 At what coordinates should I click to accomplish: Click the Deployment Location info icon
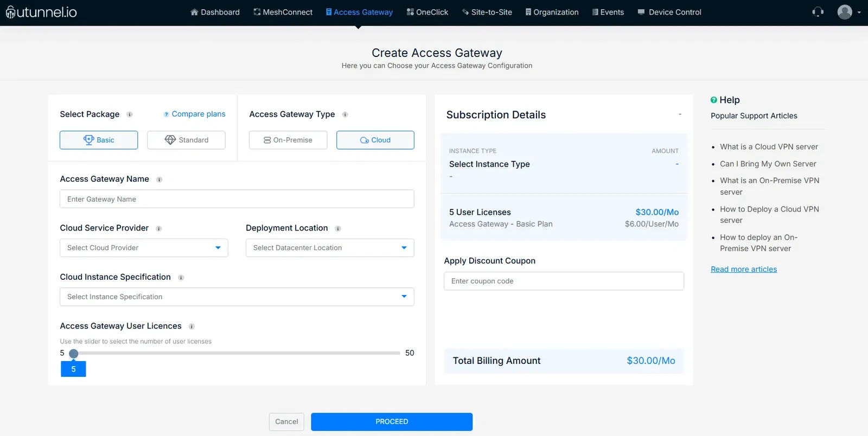[x=338, y=228]
